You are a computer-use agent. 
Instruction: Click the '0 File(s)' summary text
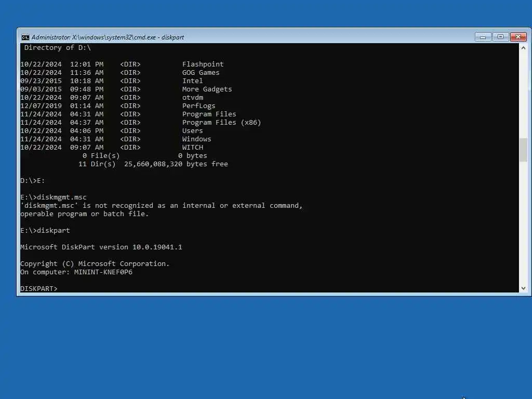pos(101,156)
